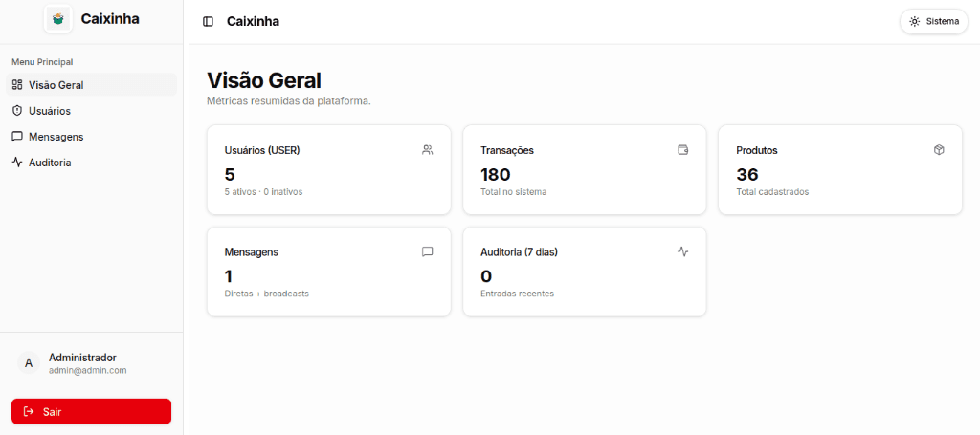
Task: Click the Visão Geral grid icon
Action: click(x=17, y=85)
